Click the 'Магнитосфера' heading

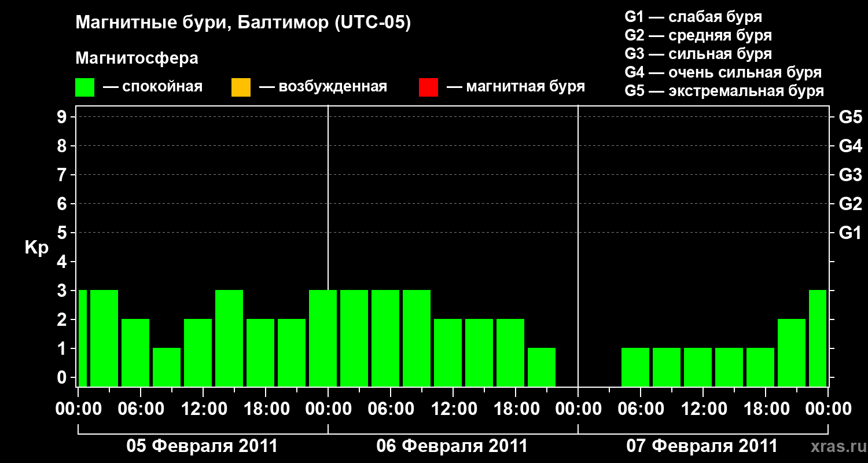tap(137, 58)
